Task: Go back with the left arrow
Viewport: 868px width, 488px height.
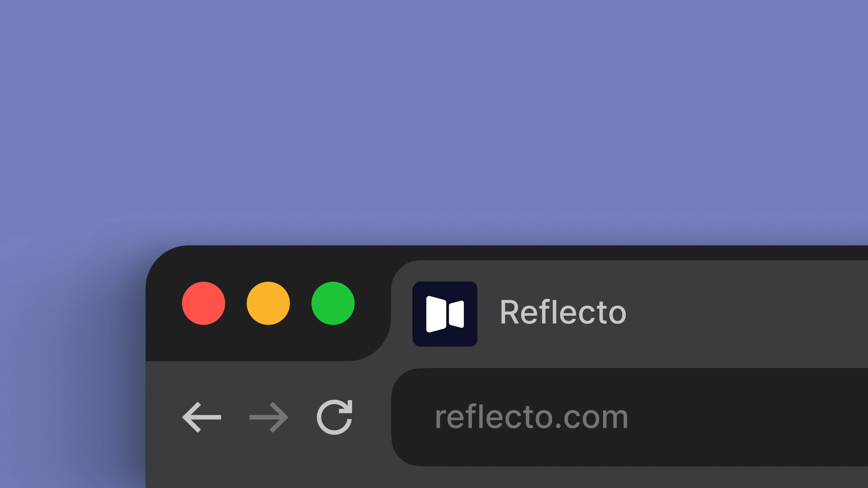Action: (x=202, y=417)
